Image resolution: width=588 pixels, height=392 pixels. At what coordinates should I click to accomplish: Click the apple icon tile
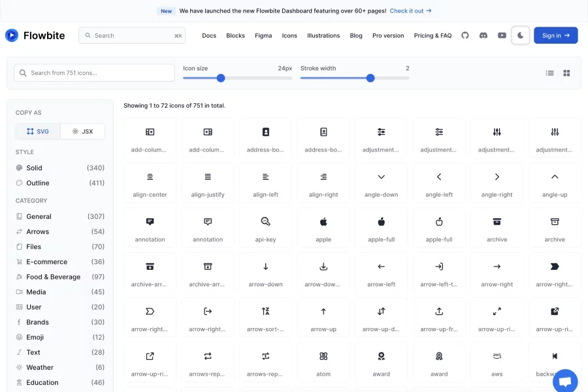(x=323, y=228)
